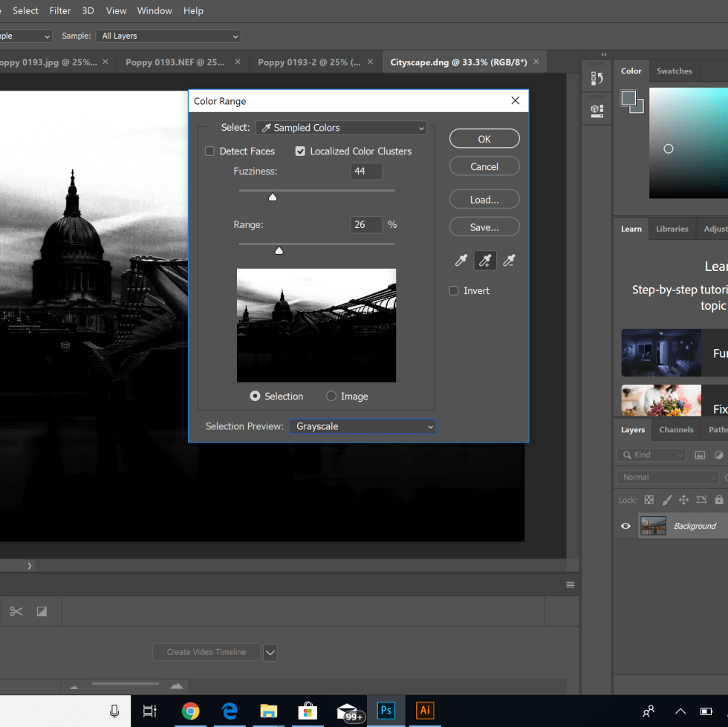Open Photoshop from the Windows taskbar

[386, 711]
